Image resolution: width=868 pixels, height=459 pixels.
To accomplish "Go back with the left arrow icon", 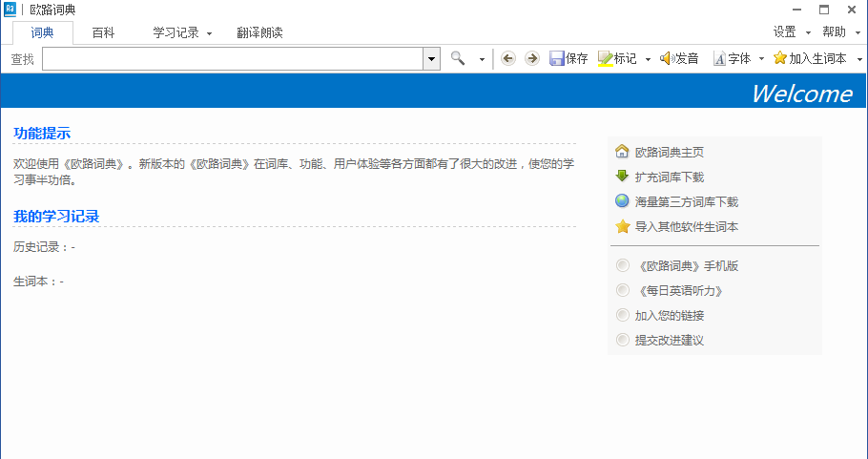I will [508, 58].
